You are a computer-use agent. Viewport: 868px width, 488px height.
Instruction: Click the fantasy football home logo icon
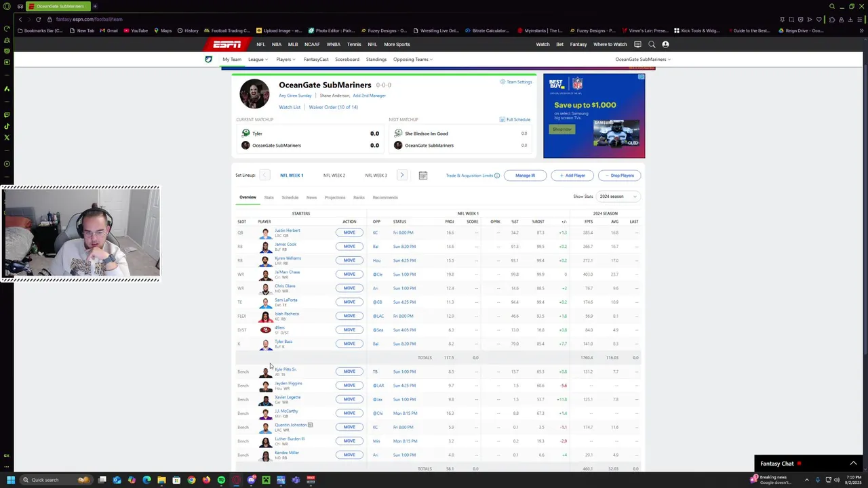tap(208, 60)
